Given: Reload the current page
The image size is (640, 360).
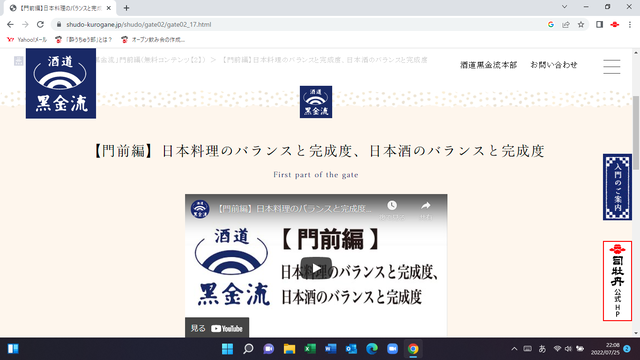Looking at the screenshot, I should coord(40,24).
